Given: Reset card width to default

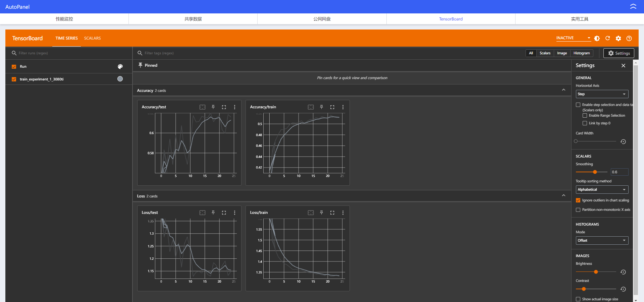Looking at the screenshot, I should pos(623,141).
